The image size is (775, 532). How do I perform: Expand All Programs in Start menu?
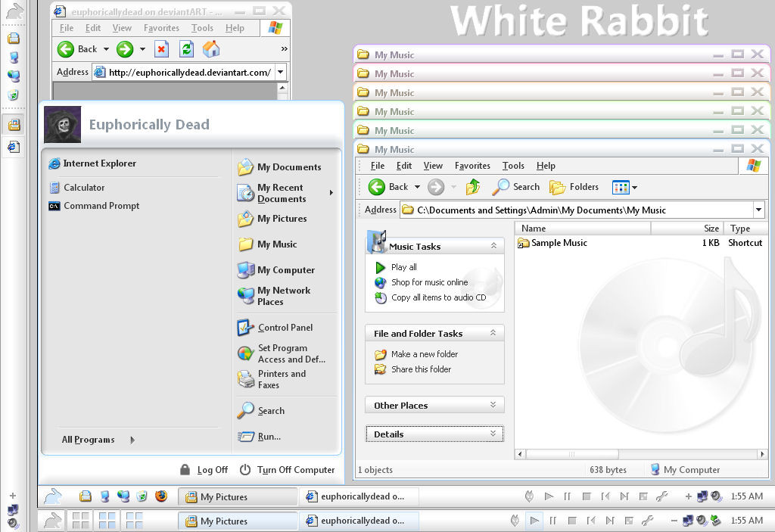click(98, 440)
